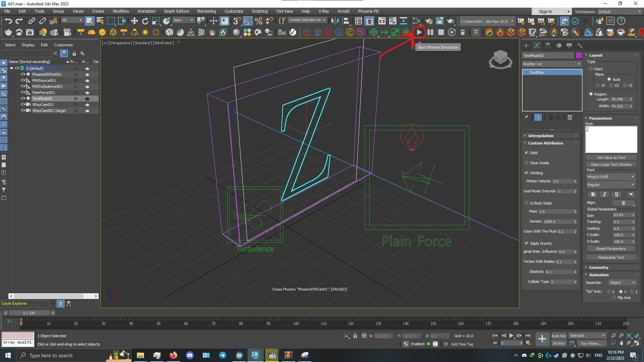Select the Move tool icon

click(x=134, y=21)
